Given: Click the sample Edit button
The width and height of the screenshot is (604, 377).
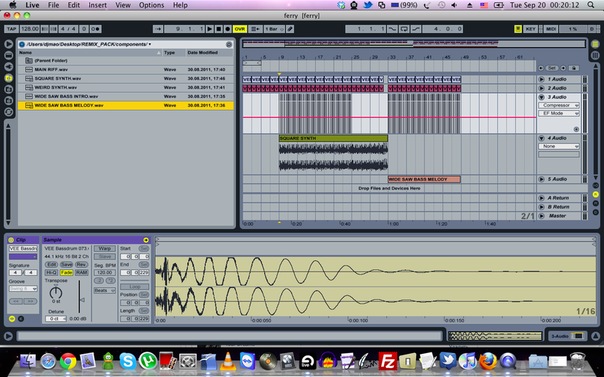Looking at the screenshot, I should tap(51, 265).
